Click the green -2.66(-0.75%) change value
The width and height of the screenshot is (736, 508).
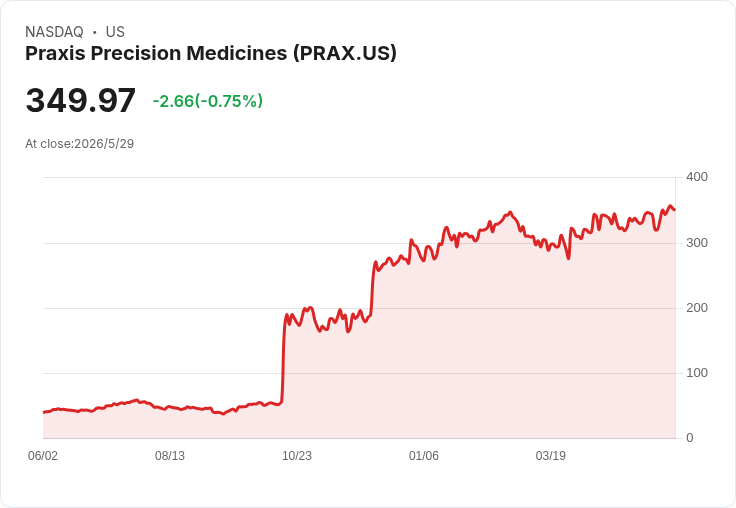point(207,101)
